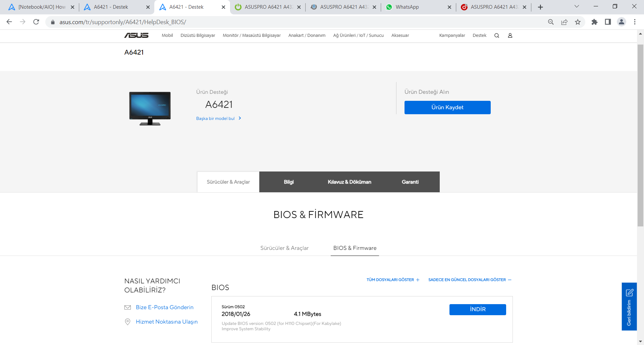Open the Extensions puzzle icon

click(x=594, y=22)
